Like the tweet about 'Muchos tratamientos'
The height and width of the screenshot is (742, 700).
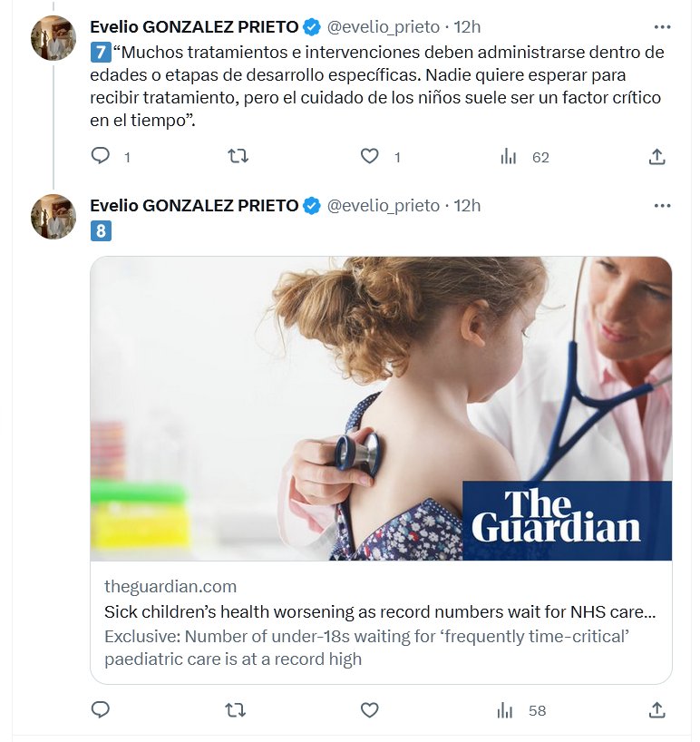pos(369,157)
